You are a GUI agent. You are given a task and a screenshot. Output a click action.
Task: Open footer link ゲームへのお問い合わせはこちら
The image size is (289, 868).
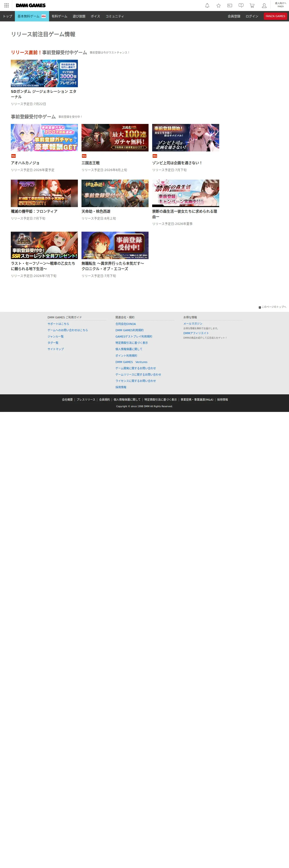pyautogui.click(x=68, y=330)
